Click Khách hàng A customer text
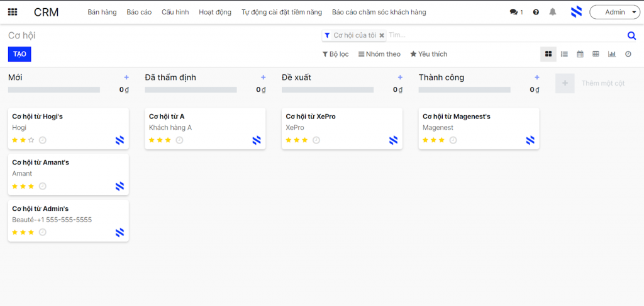The image size is (644, 306). 170,127
